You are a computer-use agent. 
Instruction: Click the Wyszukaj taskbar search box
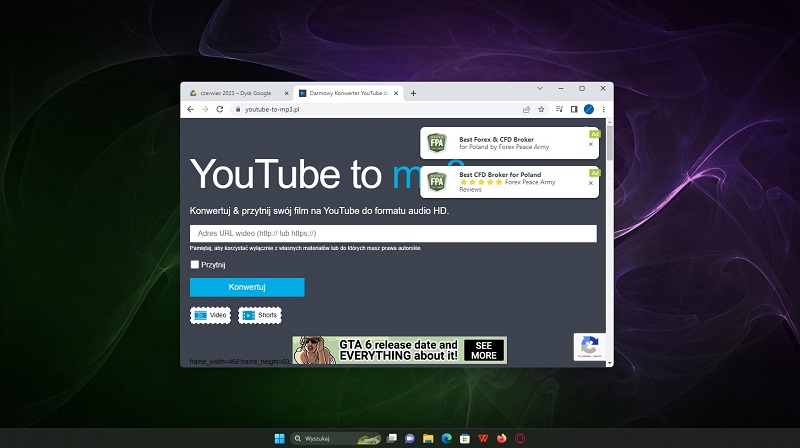click(336, 438)
